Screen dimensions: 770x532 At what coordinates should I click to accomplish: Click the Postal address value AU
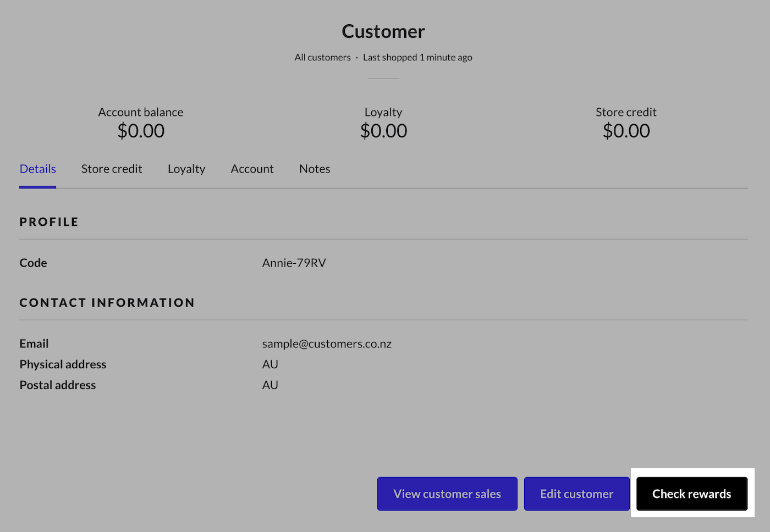(269, 385)
